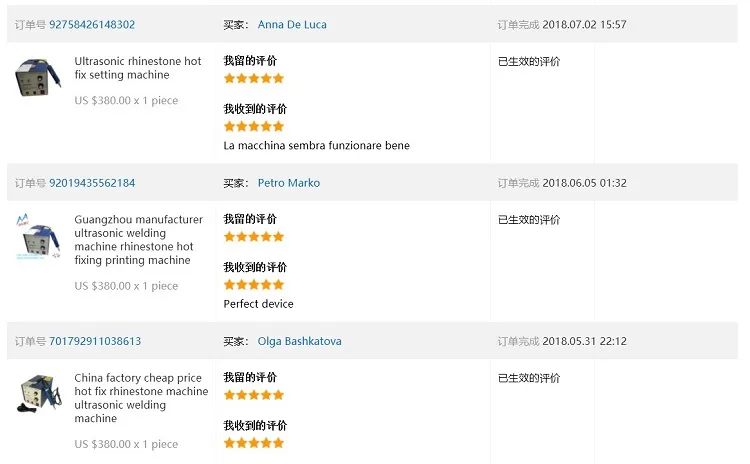Open the Guangzhou manufacturer ultrasonic welding machine title
The height and width of the screenshot is (464, 750).
click(138, 240)
